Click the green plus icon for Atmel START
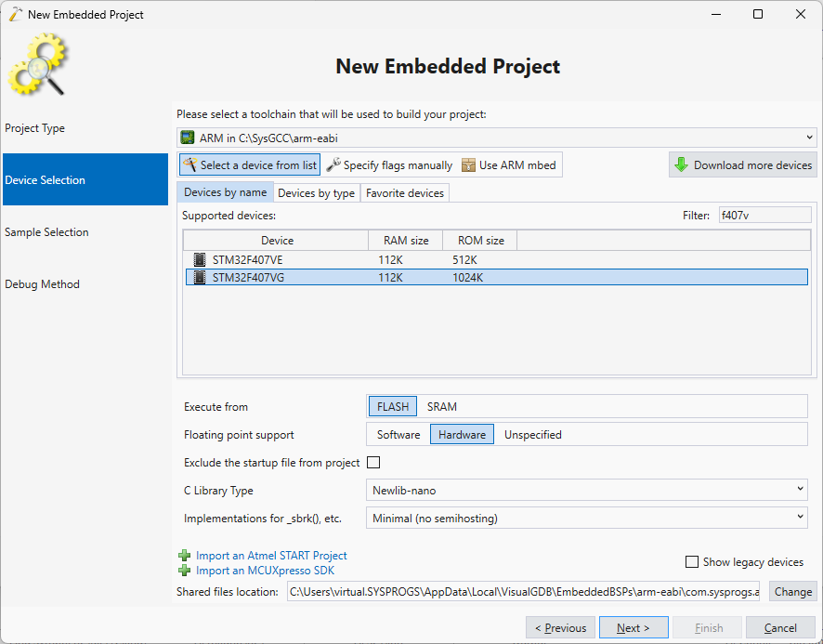This screenshot has height=644, width=823. 185,556
